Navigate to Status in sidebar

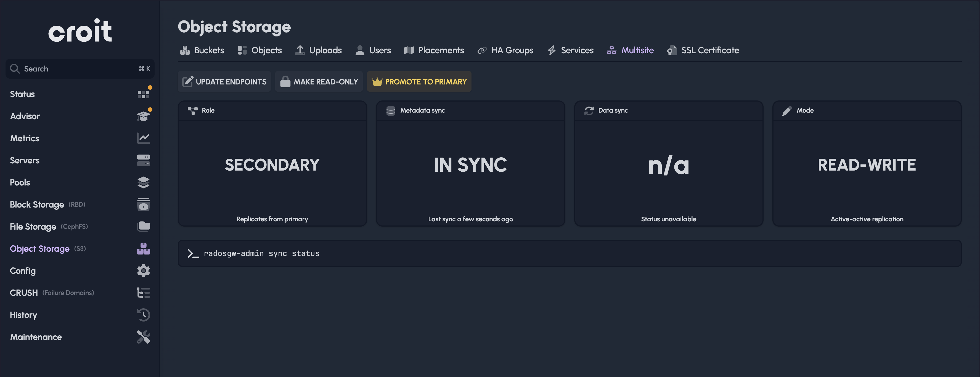coord(22,94)
